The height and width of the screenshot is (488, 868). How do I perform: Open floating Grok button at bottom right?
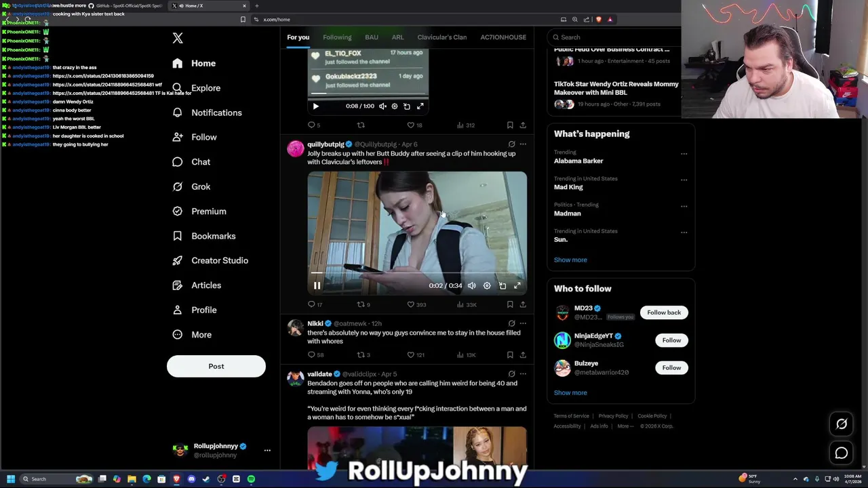[x=842, y=424]
